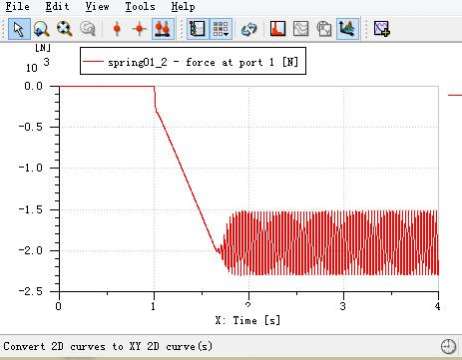Click the grey copy plot icon

pyautogui.click(x=324, y=29)
